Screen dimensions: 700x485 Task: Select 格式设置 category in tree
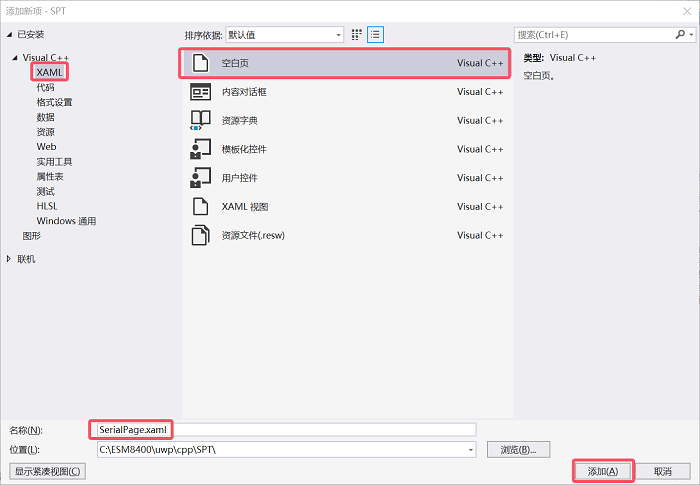click(x=54, y=102)
